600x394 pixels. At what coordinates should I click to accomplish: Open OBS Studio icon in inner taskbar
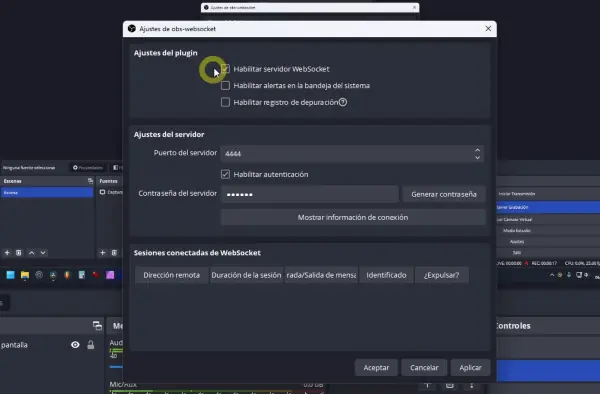(39, 275)
